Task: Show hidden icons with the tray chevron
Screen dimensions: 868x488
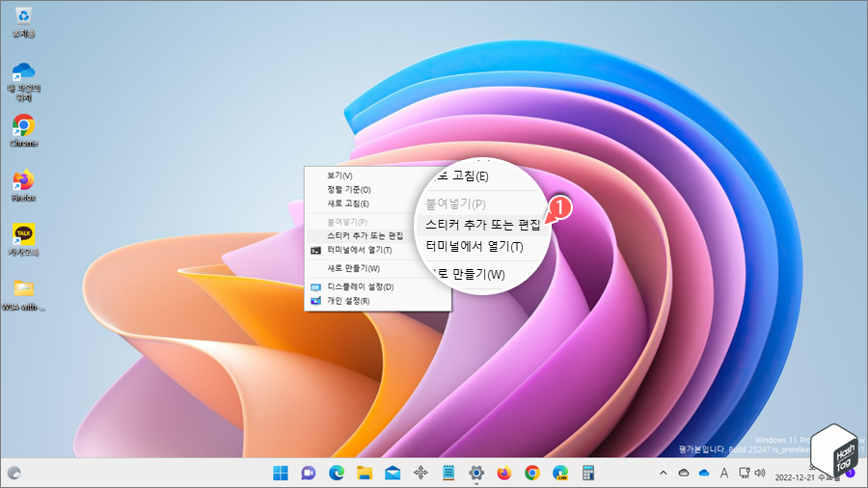Action: tap(664, 473)
